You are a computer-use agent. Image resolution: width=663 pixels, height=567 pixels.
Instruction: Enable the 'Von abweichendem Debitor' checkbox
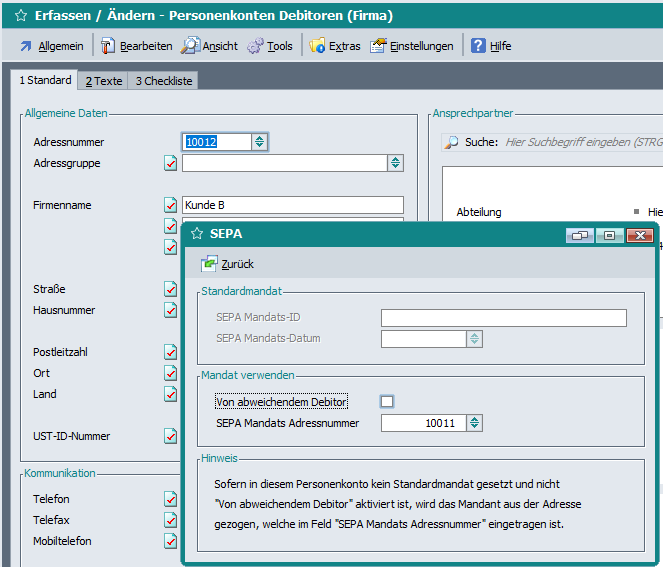click(x=387, y=402)
